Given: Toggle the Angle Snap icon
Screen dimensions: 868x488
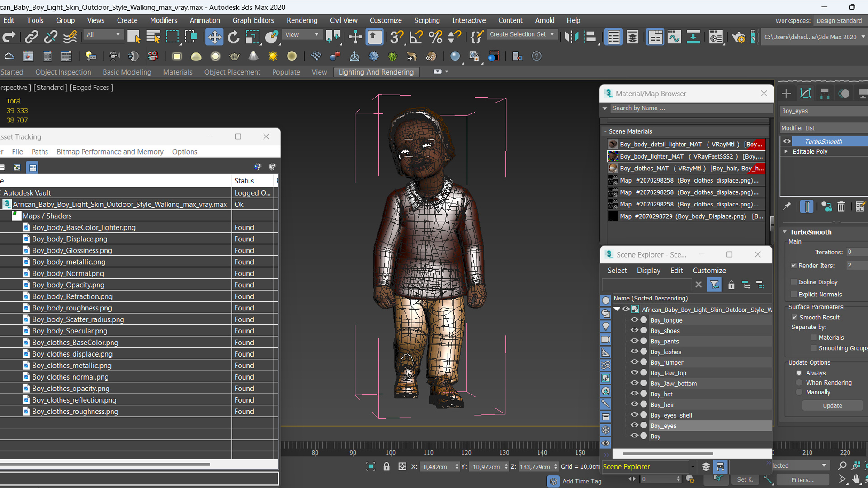Looking at the screenshot, I should [x=416, y=37].
